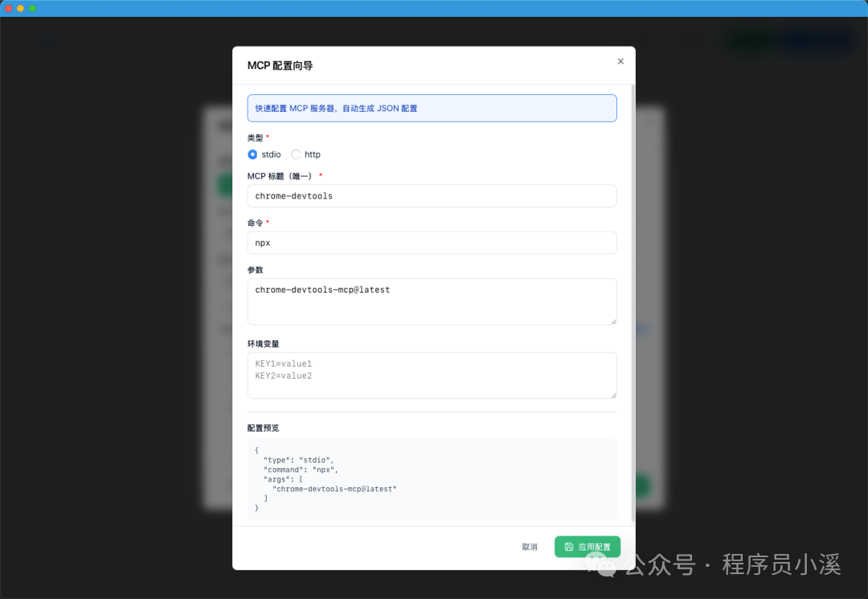This screenshot has height=599, width=868.
Task: Click the blue quick-configuration info banner
Action: click(432, 107)
